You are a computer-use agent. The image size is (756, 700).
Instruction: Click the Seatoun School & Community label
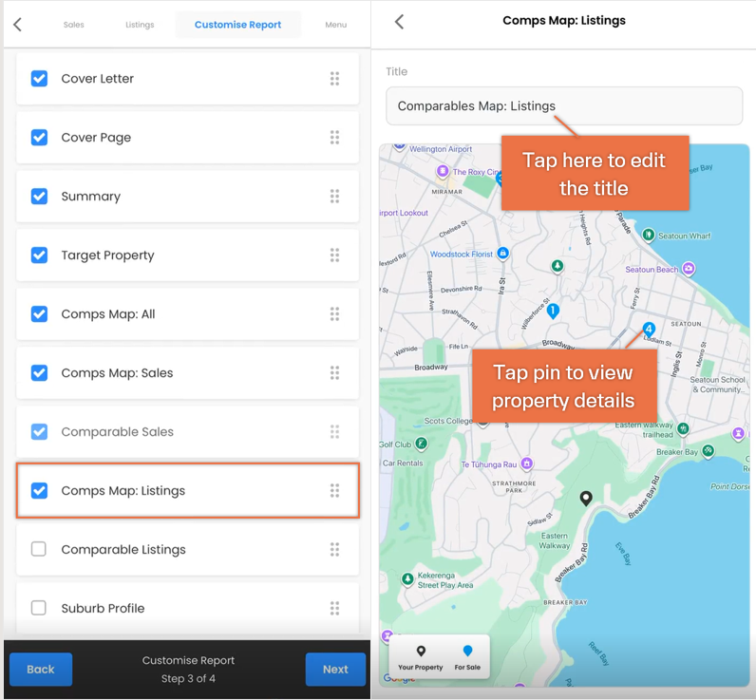click(718, 385)
